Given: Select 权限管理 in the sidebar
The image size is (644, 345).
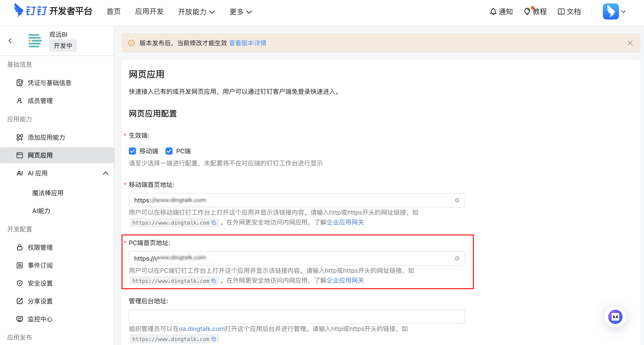Looking at the screenshot, I should 40,247.
